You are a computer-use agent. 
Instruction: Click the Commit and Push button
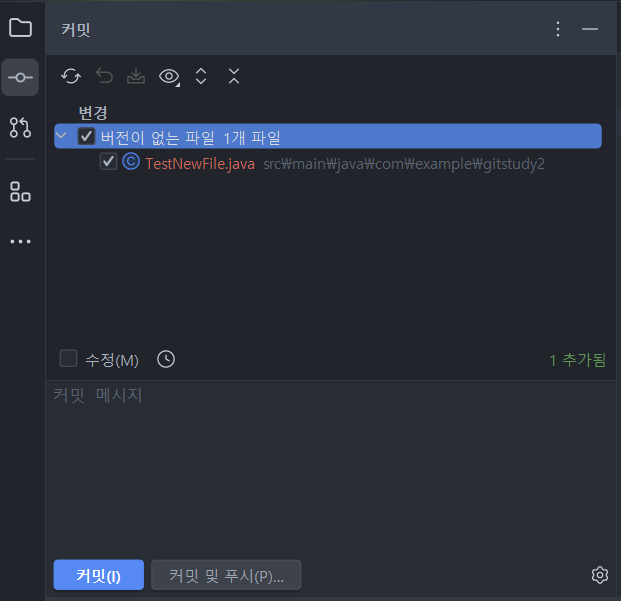tap(226, 575)
